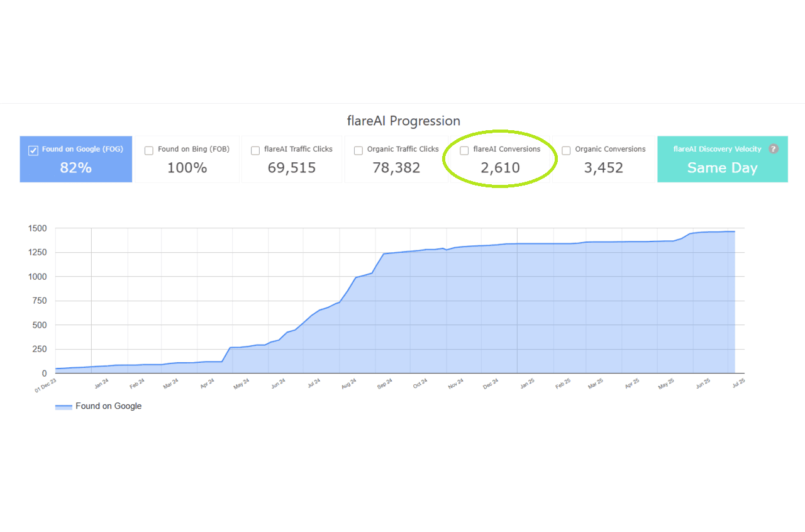This screenshot has width=805, height=532.
Task: Select the 1500 y-axis label
Action: (37, 228)
